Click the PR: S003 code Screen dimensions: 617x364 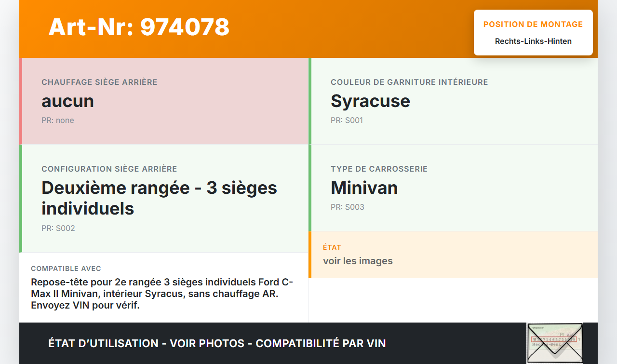(x=348, y=207)
